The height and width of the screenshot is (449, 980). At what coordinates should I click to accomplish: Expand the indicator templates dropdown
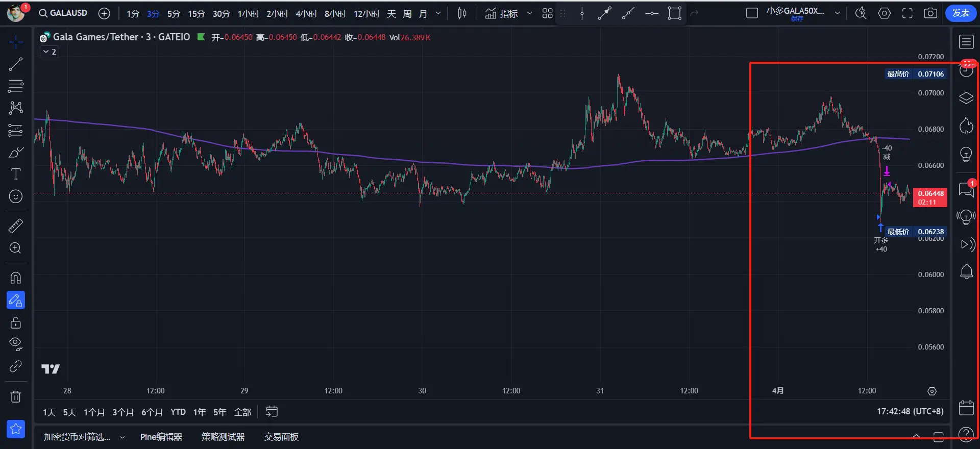coord(529,14)
